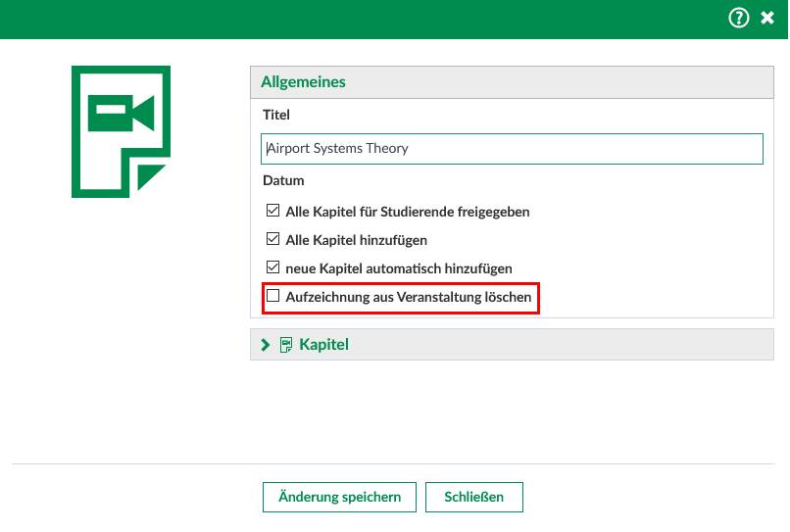Click the large video recording document icon
This screenshot has height=532, width=790.
click(121, 131)
